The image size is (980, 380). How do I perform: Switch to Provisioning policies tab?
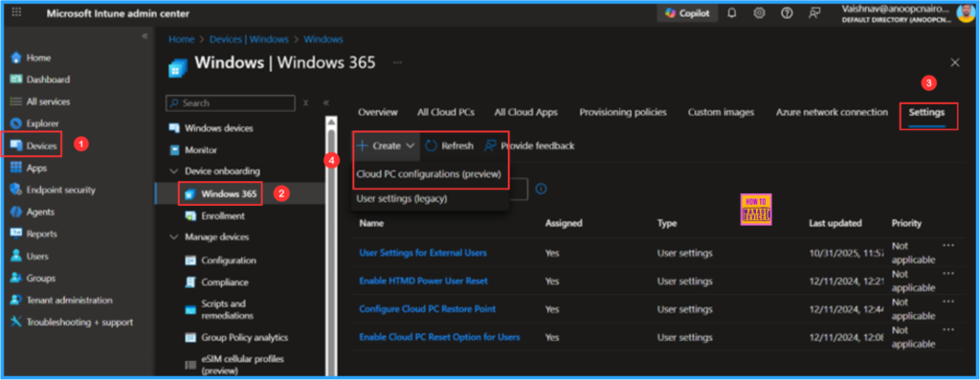[x=622, y=113]
